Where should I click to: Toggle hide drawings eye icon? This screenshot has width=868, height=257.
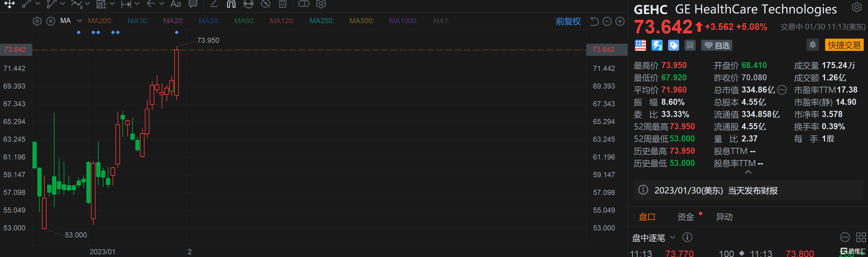(265, 4)
